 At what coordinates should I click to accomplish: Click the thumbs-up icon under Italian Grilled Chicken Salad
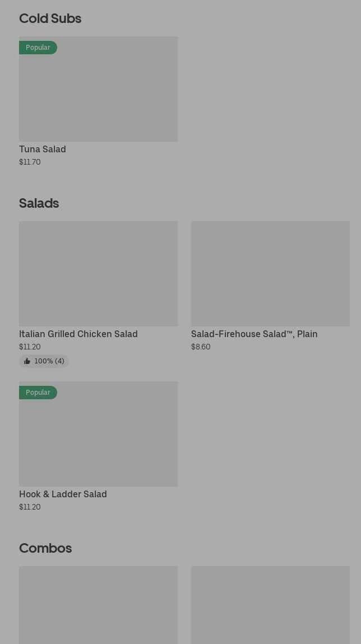(x=27, y=361)
